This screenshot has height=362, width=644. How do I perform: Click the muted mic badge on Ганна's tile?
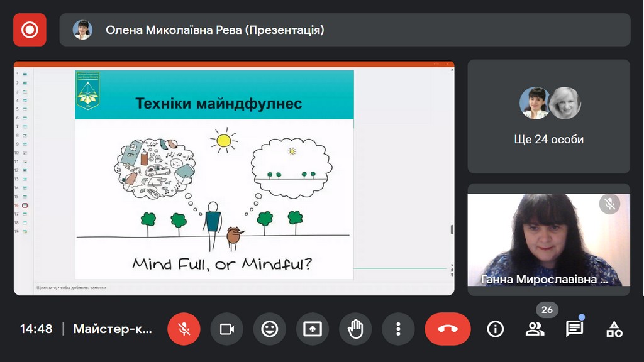(609, 204)
